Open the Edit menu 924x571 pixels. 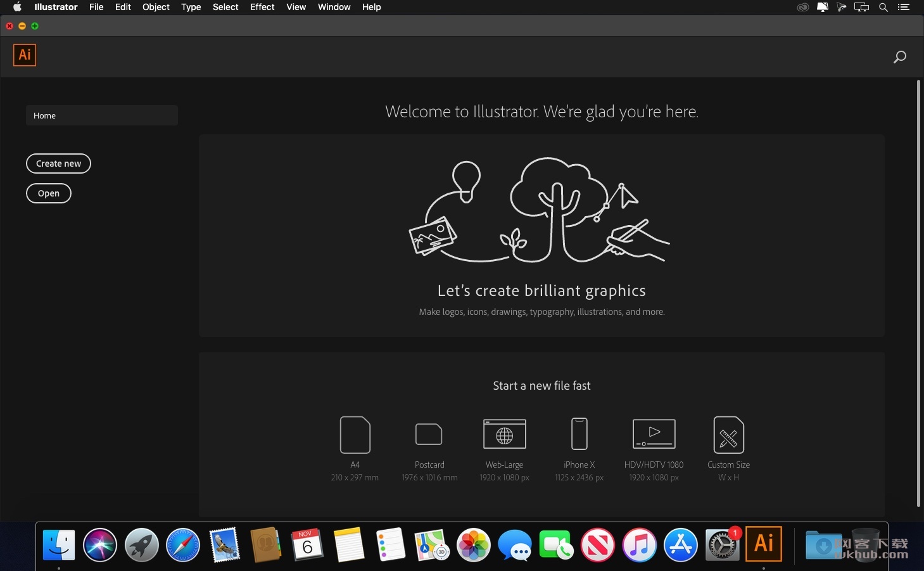(123, 7)
